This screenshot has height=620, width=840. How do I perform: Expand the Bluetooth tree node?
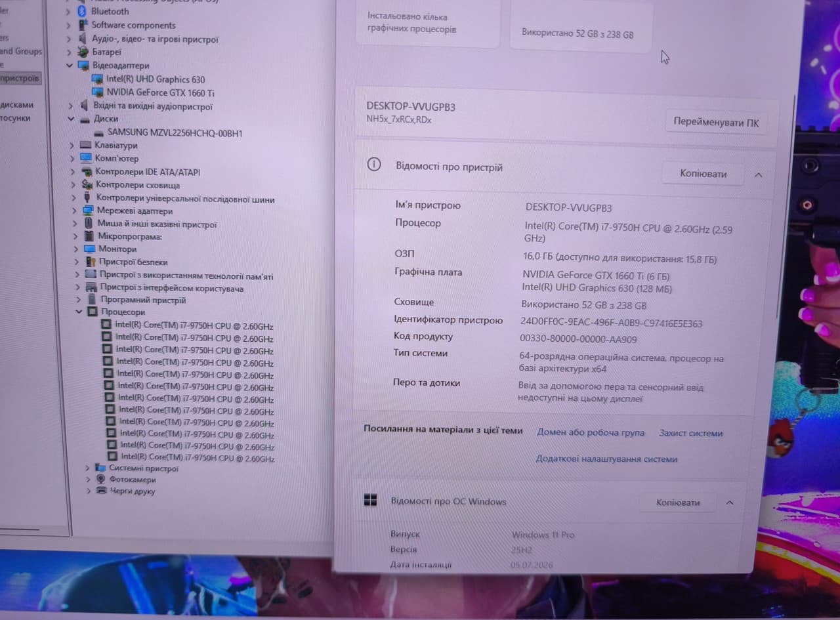click(68, 11)
